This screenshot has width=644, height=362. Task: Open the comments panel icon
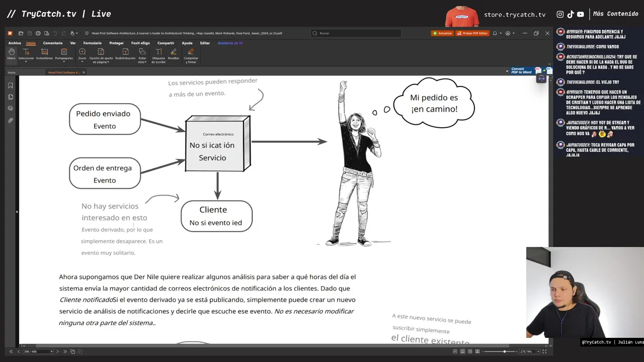tap(11, 109)
